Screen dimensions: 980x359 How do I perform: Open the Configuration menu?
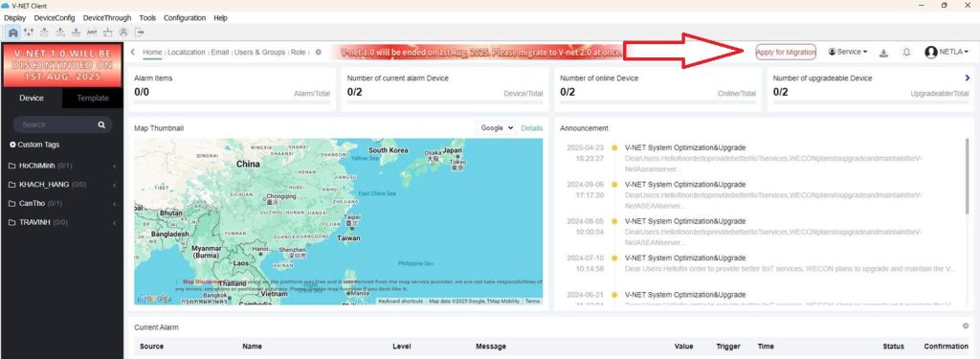(x=185, y=18)
